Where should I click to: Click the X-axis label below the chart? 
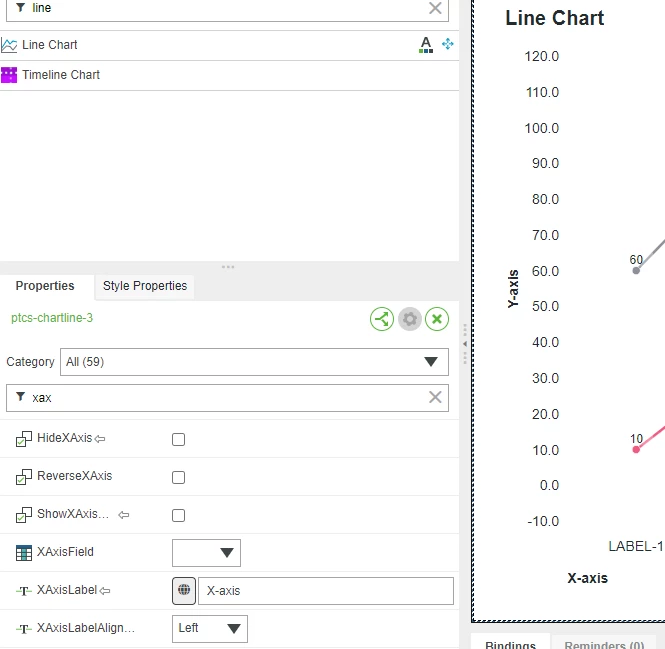pyautogui.click(x=587, y=578)
